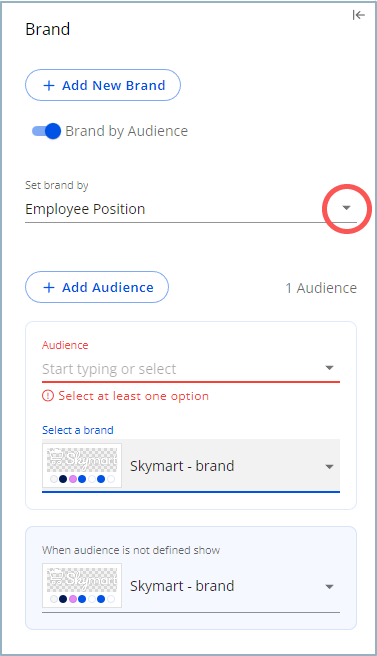The image size is (377, 656).
Task: Click the red Audience field label
Action: point(65,345)
